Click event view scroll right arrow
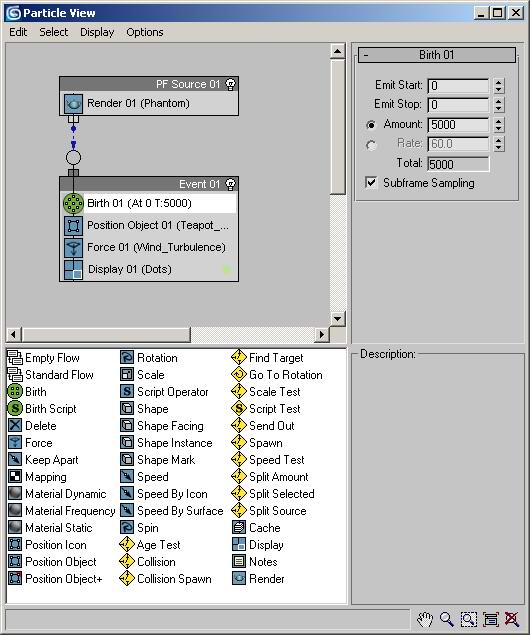The height and width of the screenshot is (635, 530). (322, 335)
